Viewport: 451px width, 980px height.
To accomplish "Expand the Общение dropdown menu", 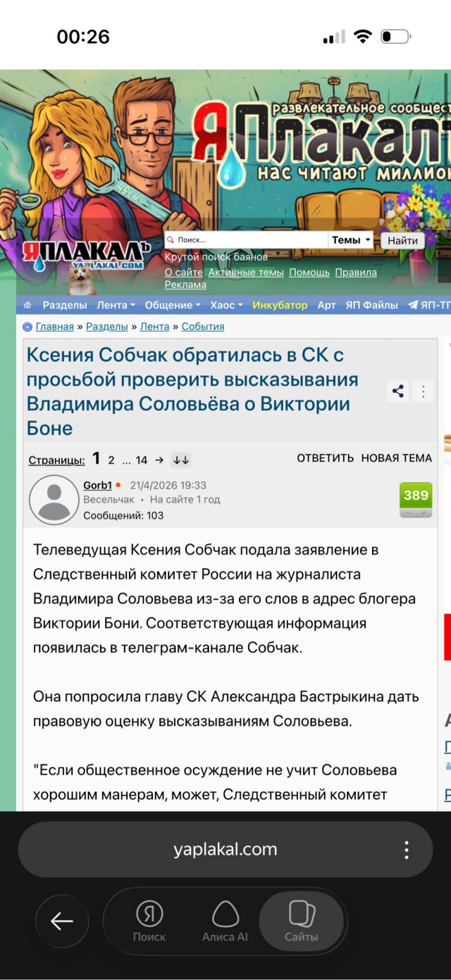I will click(173, 305).
